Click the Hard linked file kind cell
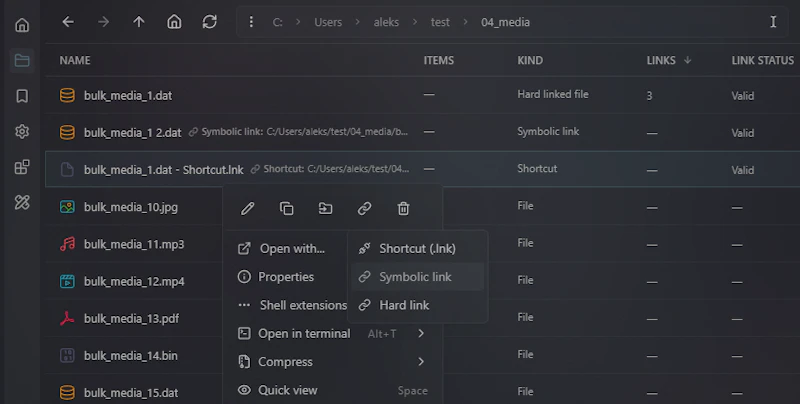The width and height of the screenshot is (800, 404). [x=553, y=94]
